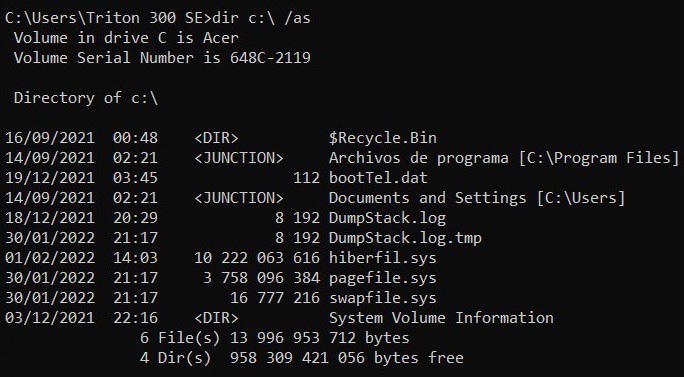Click the Volume Serial Number 648C-2119 text

pyautogui.click(x=162, y=58)
